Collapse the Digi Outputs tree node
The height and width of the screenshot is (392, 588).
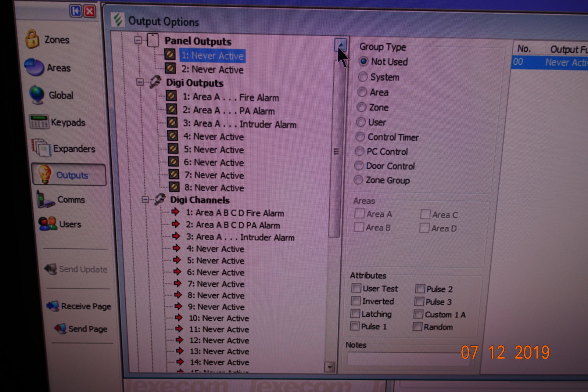(x=140, y=82)
